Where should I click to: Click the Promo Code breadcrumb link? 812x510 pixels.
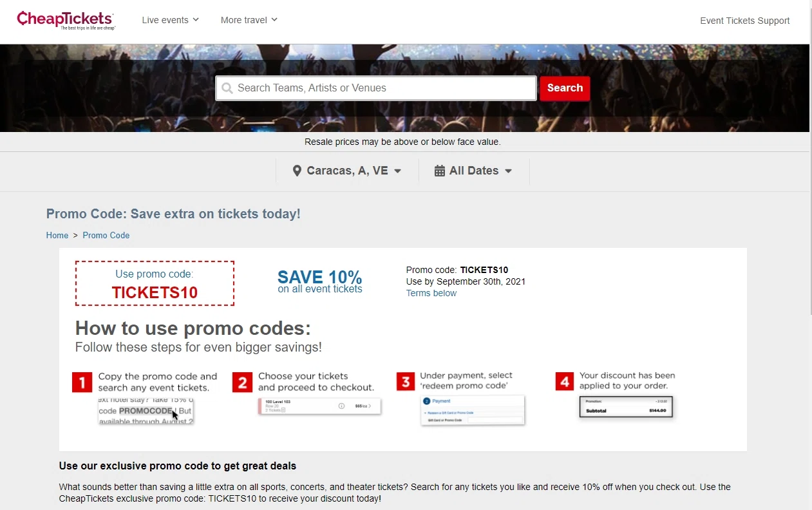106,235
